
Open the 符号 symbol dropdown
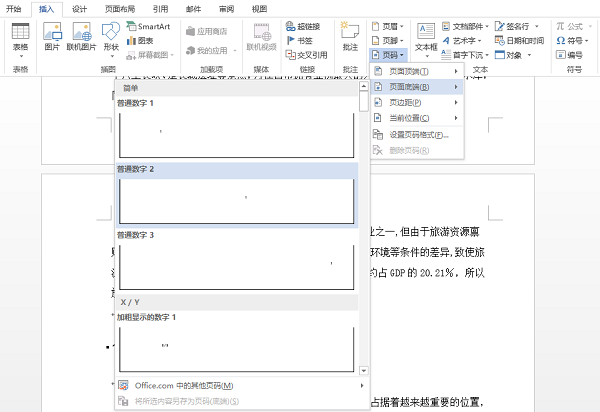[572, 41]
